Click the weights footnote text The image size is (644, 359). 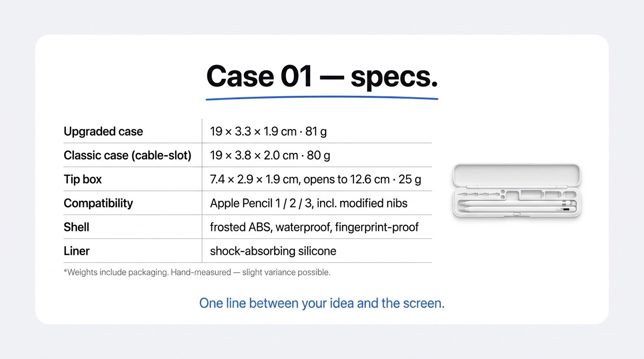click(197, 272)
